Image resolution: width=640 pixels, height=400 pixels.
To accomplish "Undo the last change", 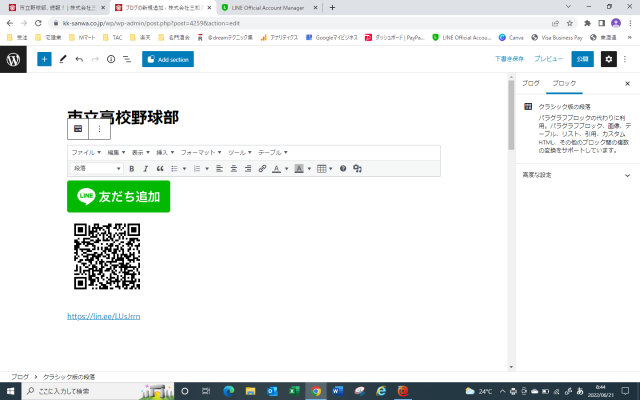I will tap(79, 59).
